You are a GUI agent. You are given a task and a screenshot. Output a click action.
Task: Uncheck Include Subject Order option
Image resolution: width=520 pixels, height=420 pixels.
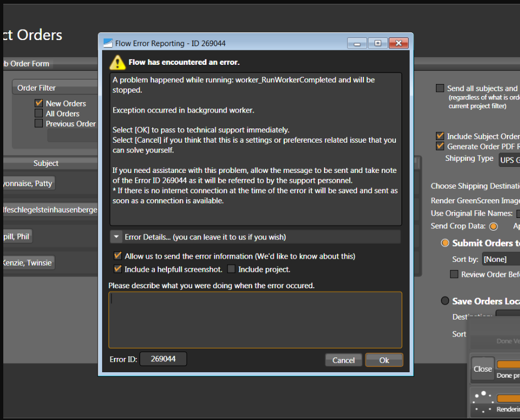[440, 136]
